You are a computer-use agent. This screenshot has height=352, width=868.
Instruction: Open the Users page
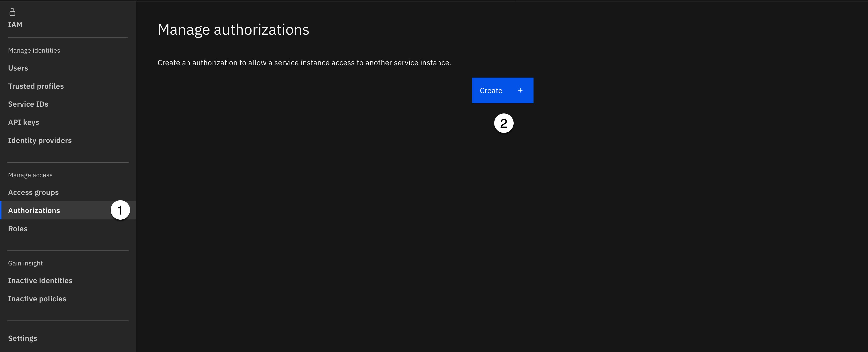tap(18, 68)
